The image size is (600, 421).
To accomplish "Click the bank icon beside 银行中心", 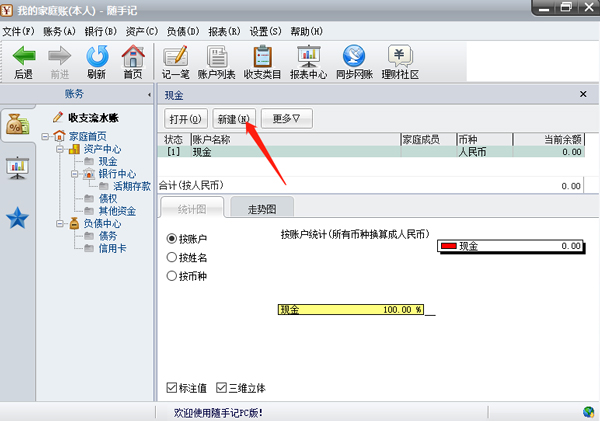I will tap(89, 173).
